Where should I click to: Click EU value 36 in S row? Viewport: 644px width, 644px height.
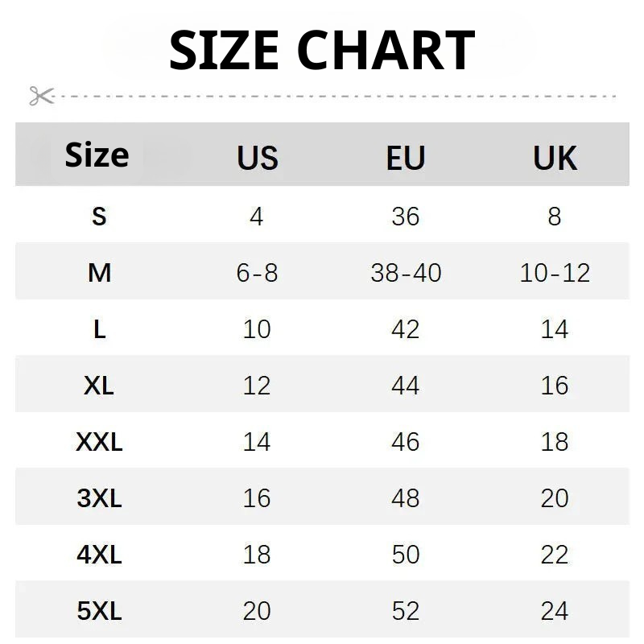pos(406,216)
